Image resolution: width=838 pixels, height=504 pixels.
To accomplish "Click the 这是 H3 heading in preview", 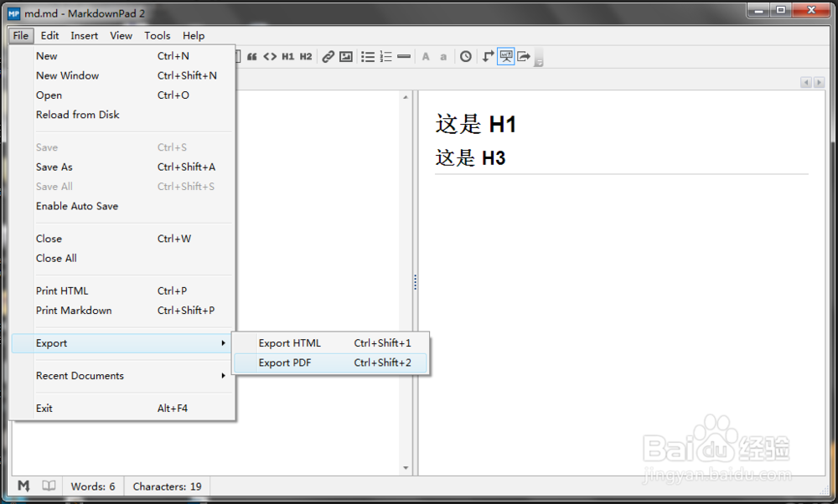I will coord(470,158).
